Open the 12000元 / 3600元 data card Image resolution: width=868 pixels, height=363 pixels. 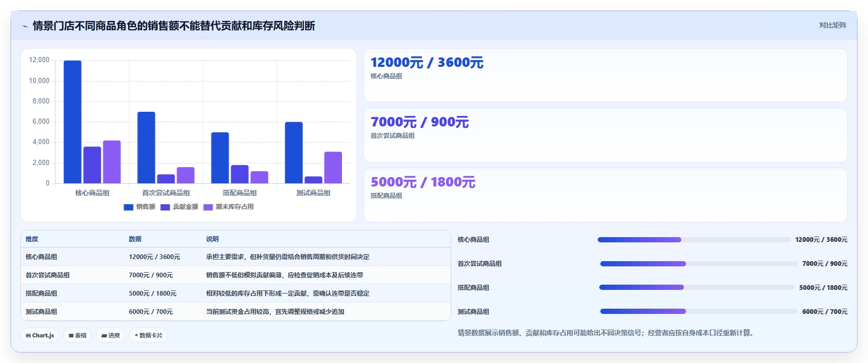[x=605, y=75]
